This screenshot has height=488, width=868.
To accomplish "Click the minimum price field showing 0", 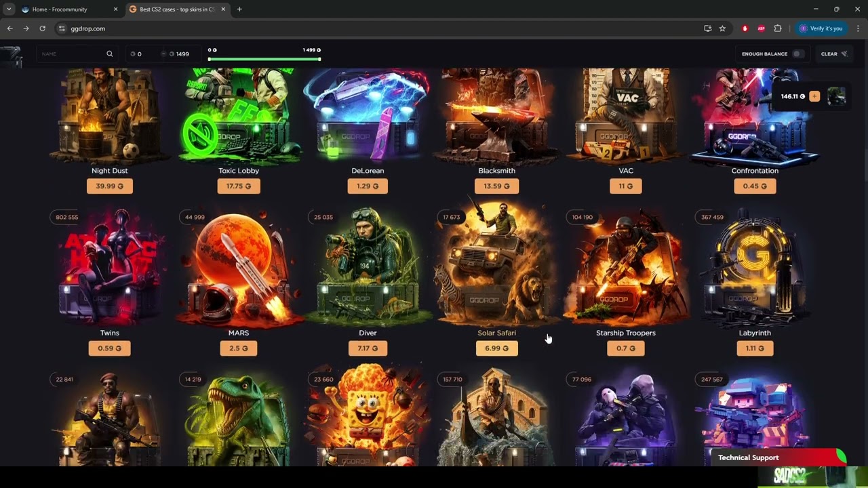I will coord(144,54).
